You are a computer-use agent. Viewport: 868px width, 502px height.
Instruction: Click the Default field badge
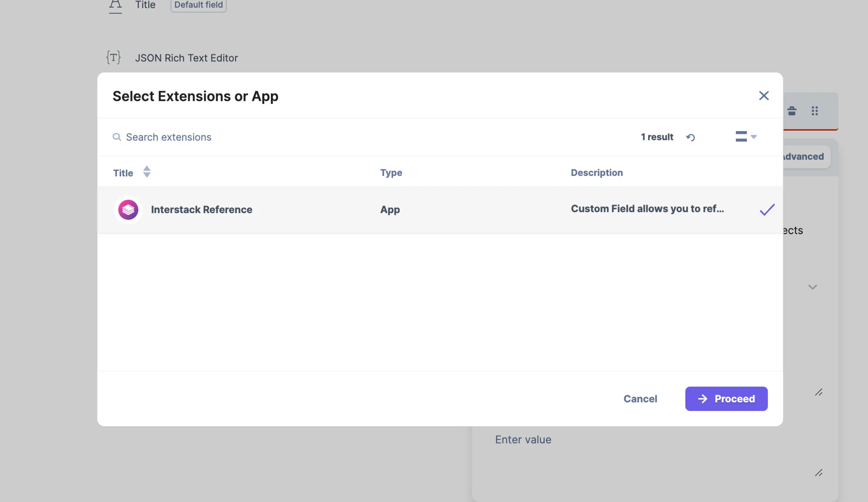[x=198, y=5]
